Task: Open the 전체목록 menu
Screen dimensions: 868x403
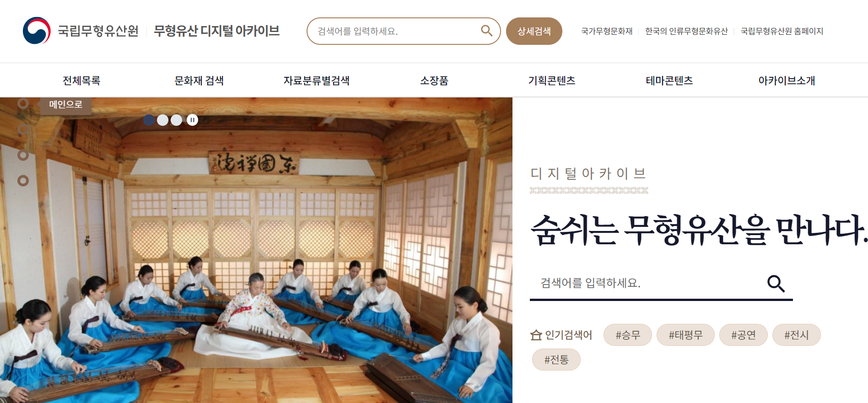Action: click(x=81, y=81)
